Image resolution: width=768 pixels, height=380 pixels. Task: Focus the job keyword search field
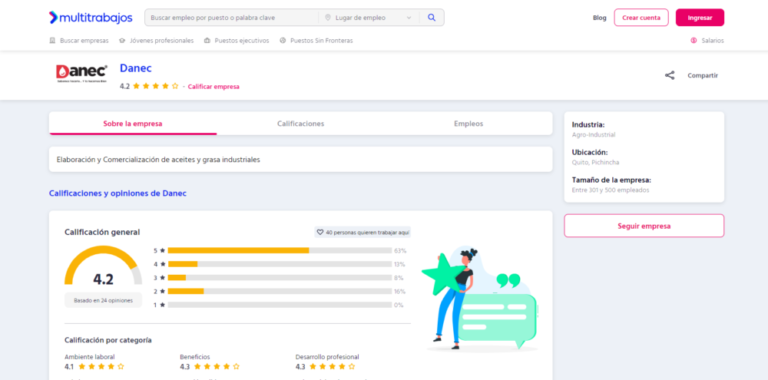tap(232, 18)
